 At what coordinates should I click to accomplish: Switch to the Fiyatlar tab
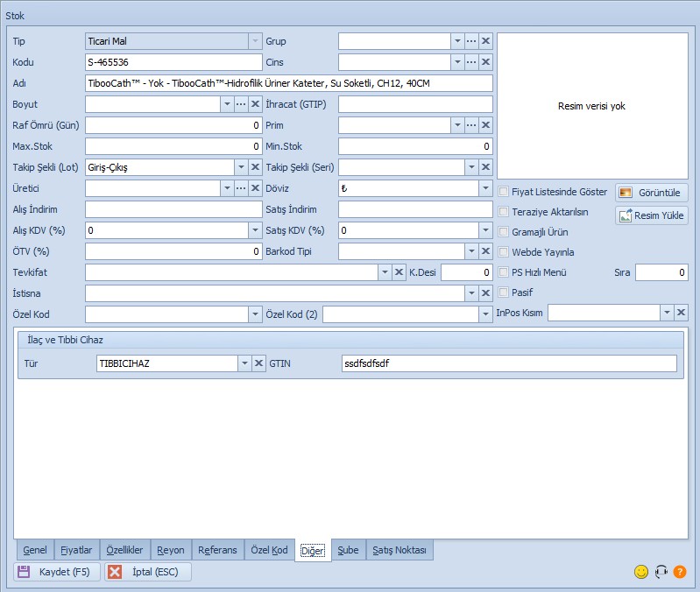[x=74, y=550]
